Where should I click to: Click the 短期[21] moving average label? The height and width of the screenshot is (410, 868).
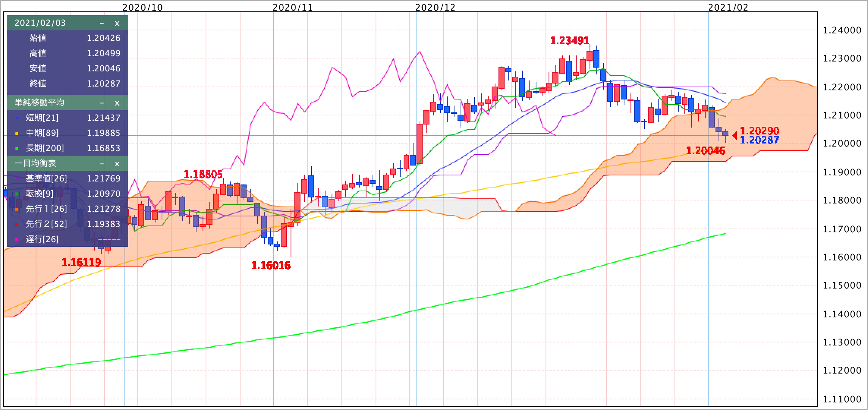[42, 118]
